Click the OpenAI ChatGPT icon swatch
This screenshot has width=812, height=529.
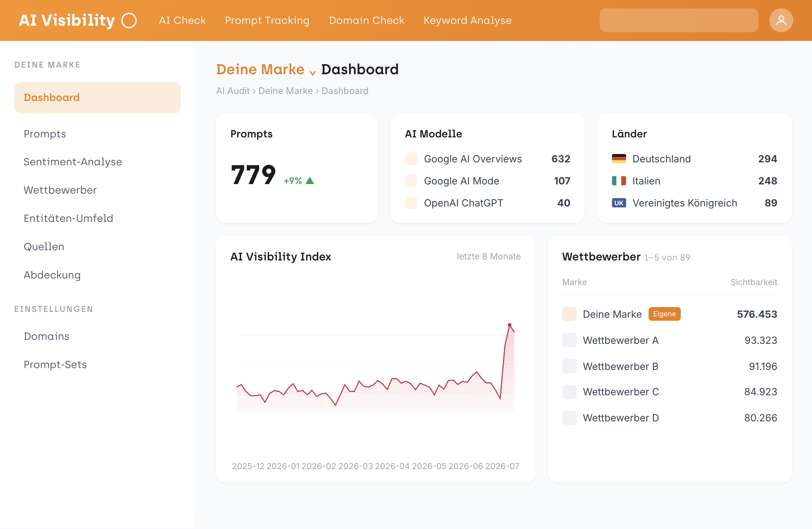click(411, 203)
